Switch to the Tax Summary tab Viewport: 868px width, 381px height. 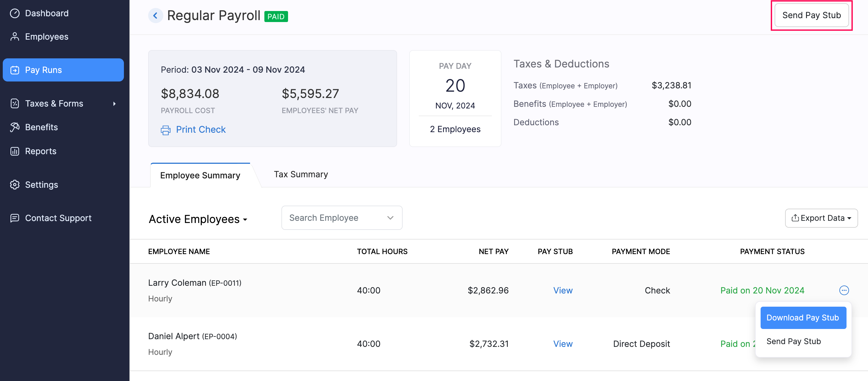pos(301,174)
